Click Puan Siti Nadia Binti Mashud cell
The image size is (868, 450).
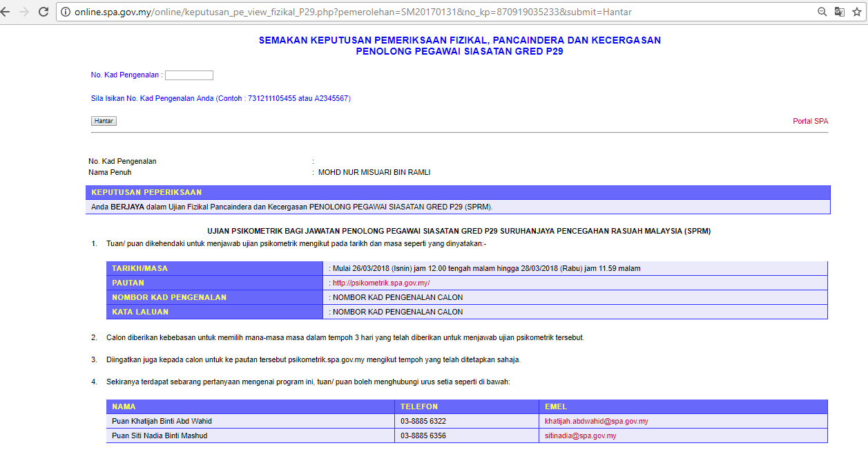click(x=251, y=435)
